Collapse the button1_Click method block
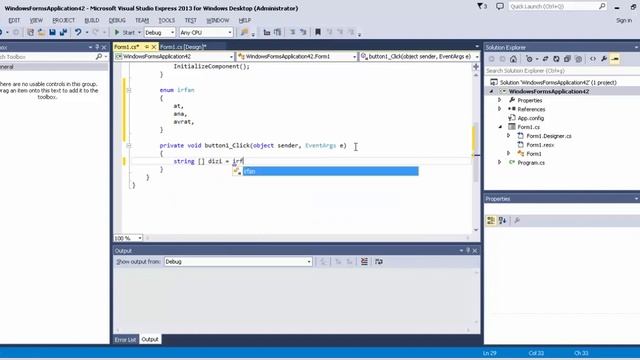 129,145
